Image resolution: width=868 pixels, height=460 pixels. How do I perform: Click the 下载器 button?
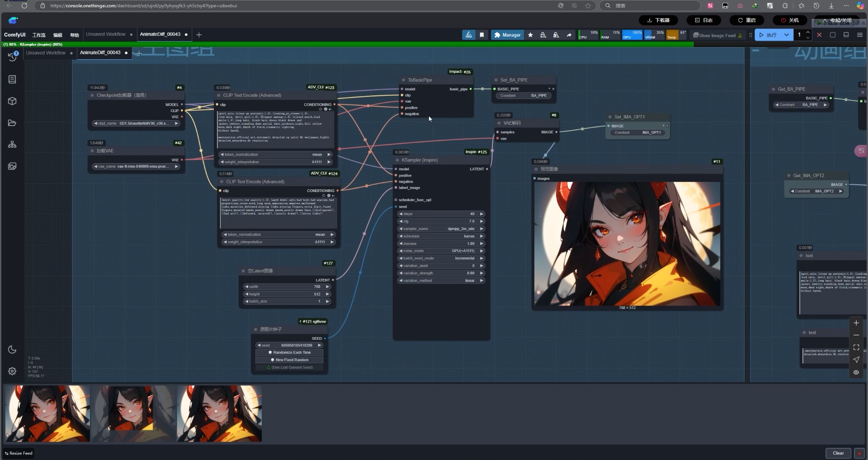(x=658, y=20)
